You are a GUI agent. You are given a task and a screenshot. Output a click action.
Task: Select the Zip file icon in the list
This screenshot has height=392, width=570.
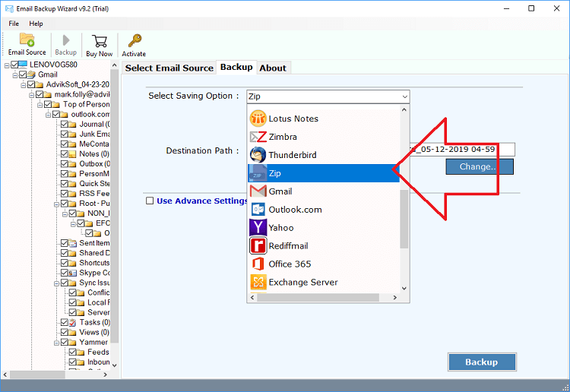pos(258,173)
